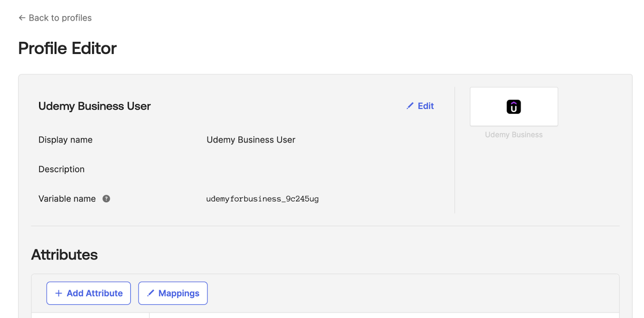
Task: Click the Description field label
Action: click(61, 169)
